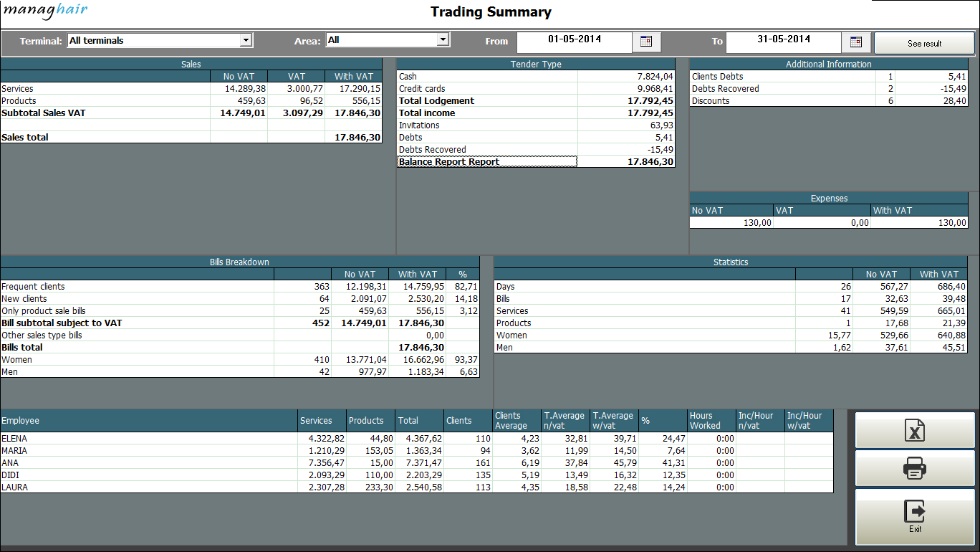The width and height of the screenshot is (980, 552).
Task: Select the Balance Report Report row
Action: click(487, 162)
